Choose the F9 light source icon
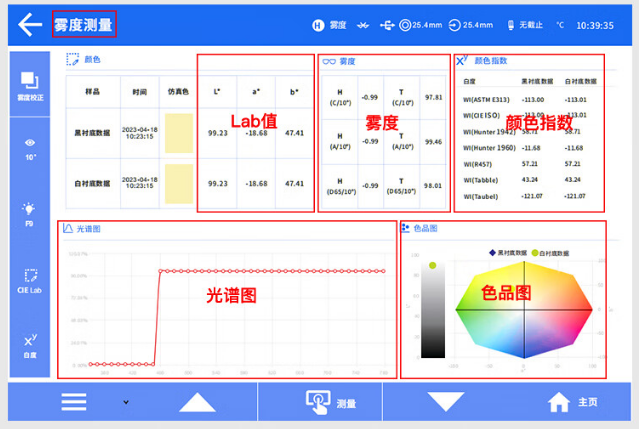Viewport: 639px width, 429px height. coord(30,213)
